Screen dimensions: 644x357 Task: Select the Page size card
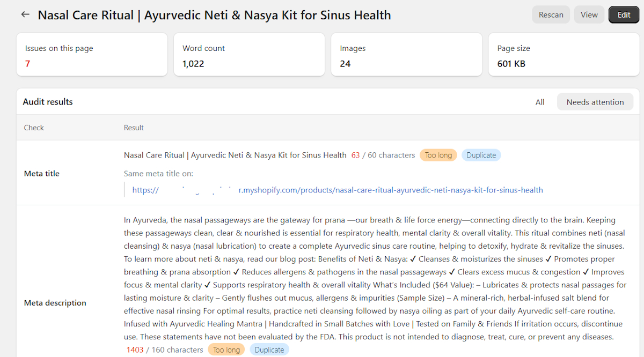tap(564, 55)
